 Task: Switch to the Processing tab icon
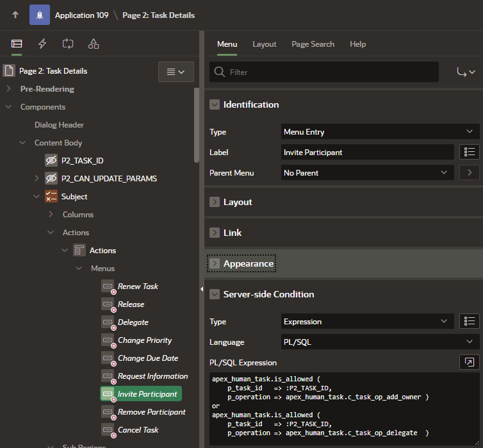pos(68,44)
